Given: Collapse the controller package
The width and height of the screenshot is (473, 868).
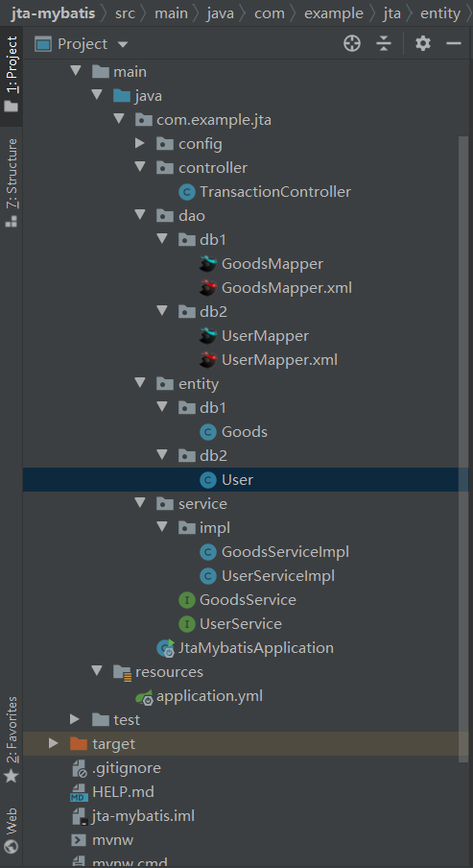Looking at the screenshot, I should [x=140, y=167].
